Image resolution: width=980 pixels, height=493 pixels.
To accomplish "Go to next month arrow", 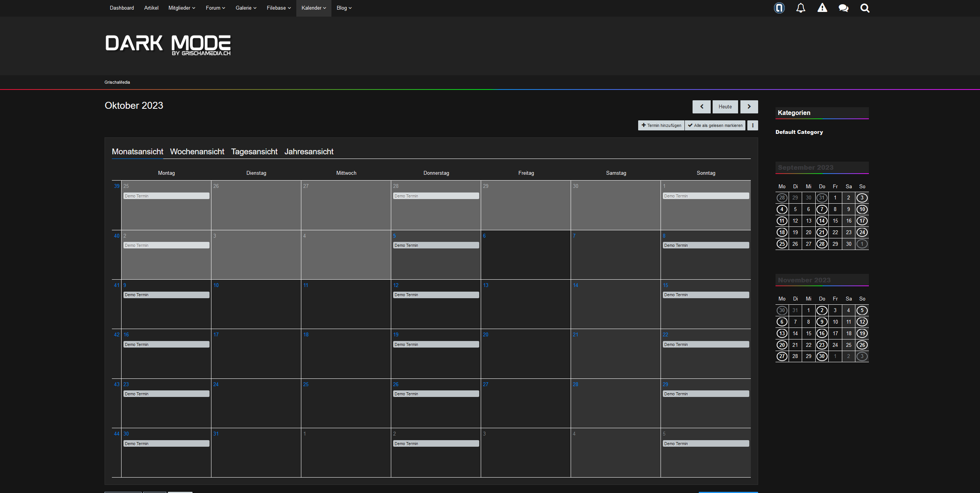I will click(x=749, y=107).
